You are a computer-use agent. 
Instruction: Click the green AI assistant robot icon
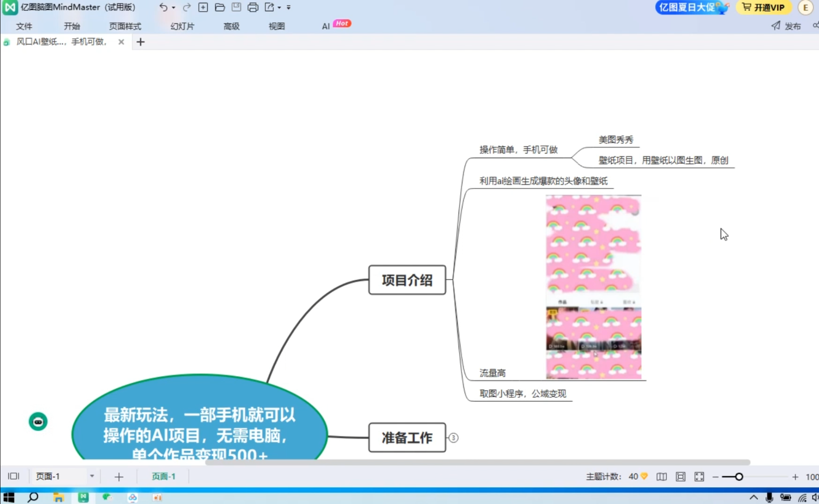click(x=38, y=421)
